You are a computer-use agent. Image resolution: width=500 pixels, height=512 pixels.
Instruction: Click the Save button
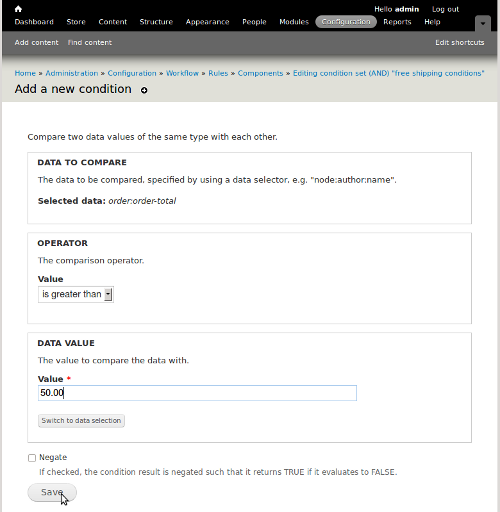tap(52, 492)
